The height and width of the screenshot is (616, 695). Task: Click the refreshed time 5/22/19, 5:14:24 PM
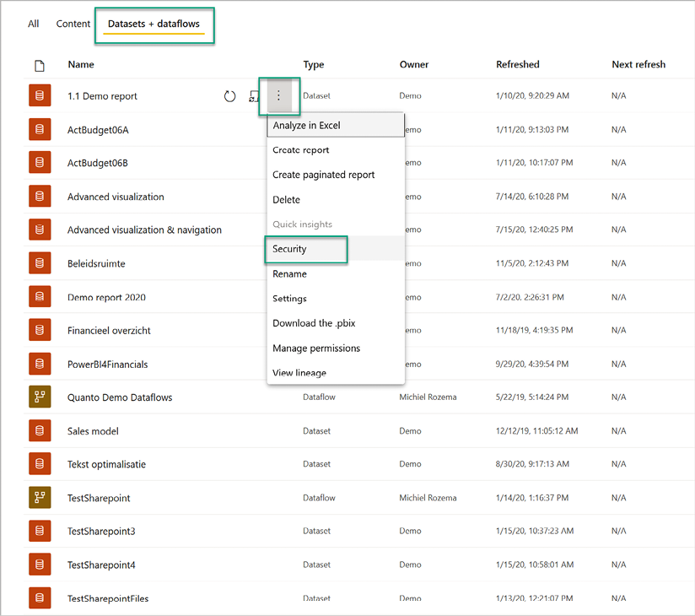point(532,397)
